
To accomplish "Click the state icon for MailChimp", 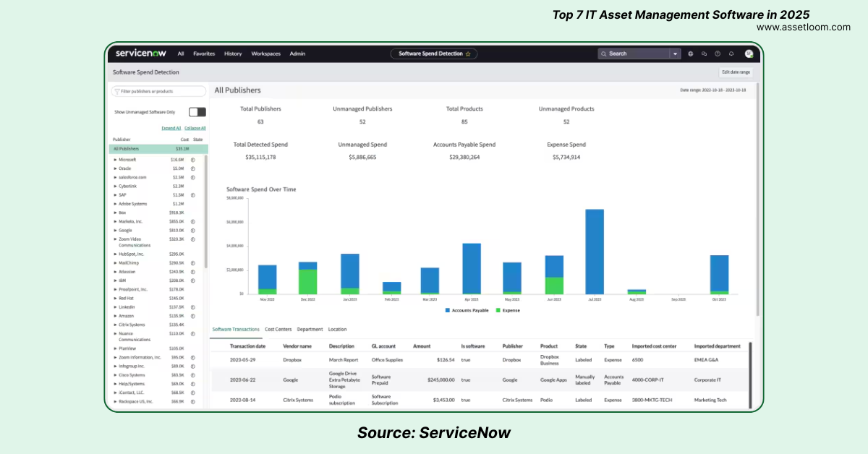I will pos(193,263).
